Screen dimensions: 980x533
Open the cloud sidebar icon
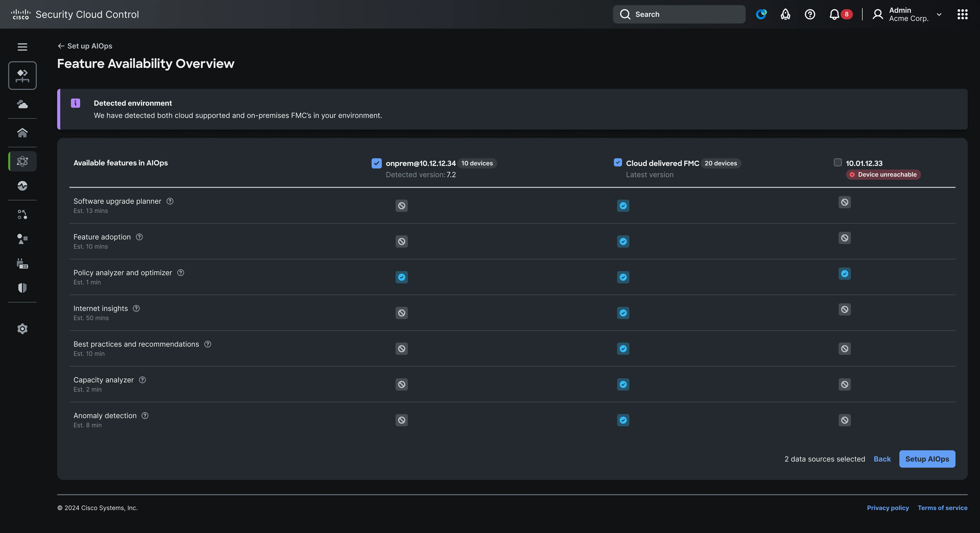click(22, 104)
